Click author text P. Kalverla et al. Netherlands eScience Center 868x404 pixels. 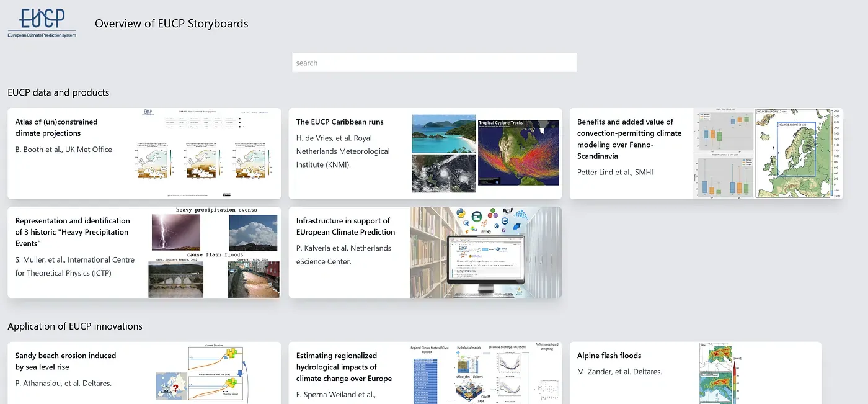(x=343, y=254)
